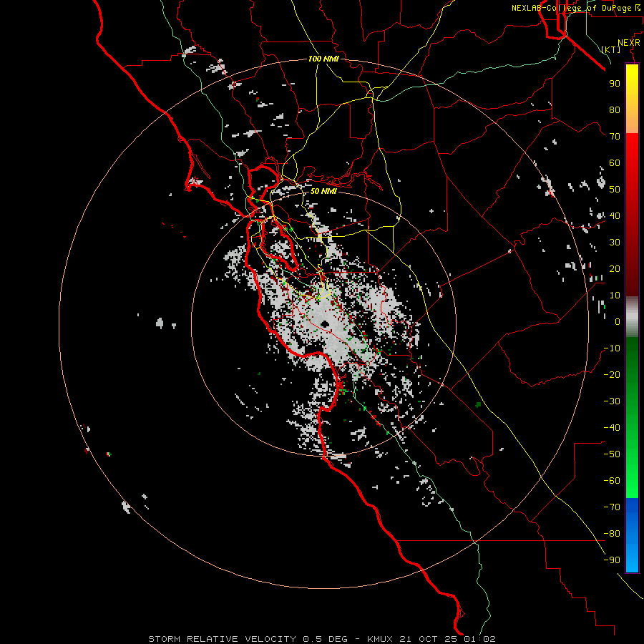Viewport: 644px width, 644px height.
Task: Pick the dark green color bar segment
Action: (x=632, y=353)
